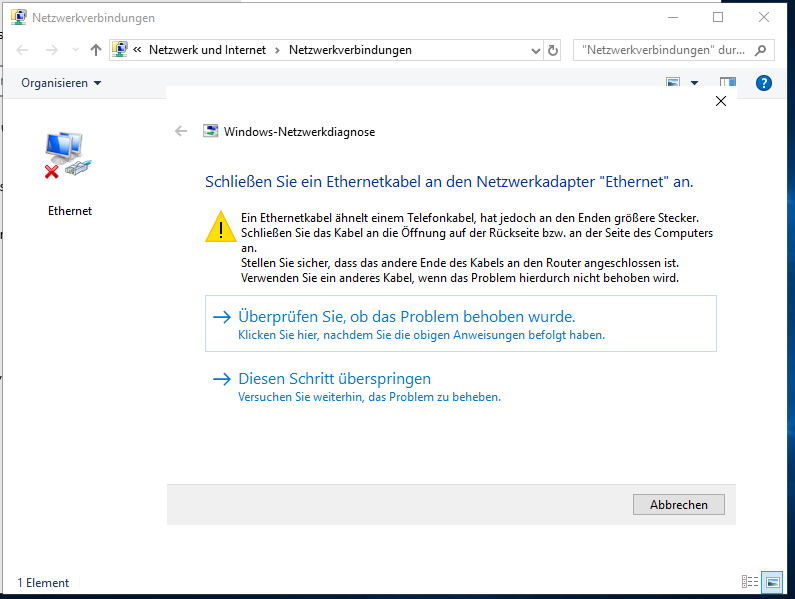
Task: Click the '1 Element' status text
Action: tap(43, 583)
